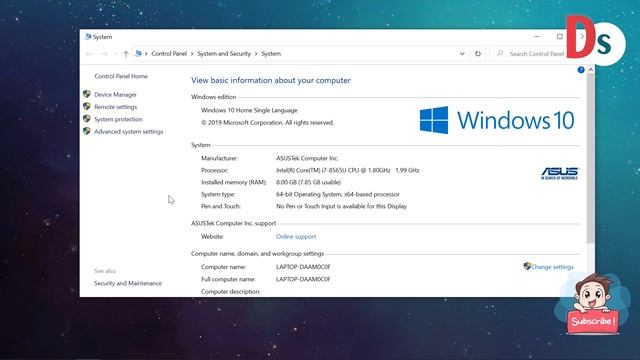The image size is (640, 360).
Task: Open System protection link
Action: click(x=118, y=119)
